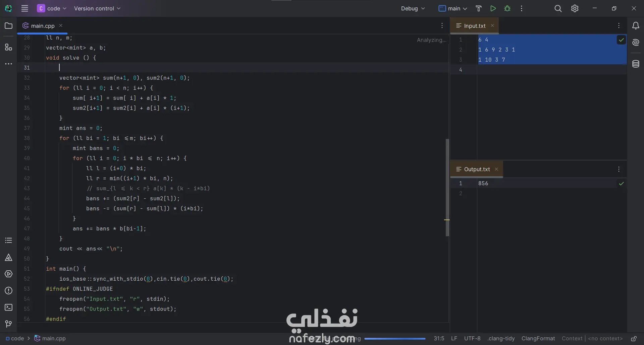The width and height of the screenshot is (644, 345).
Task: Click the CLion application logo icon
Action: click(8, 8)
